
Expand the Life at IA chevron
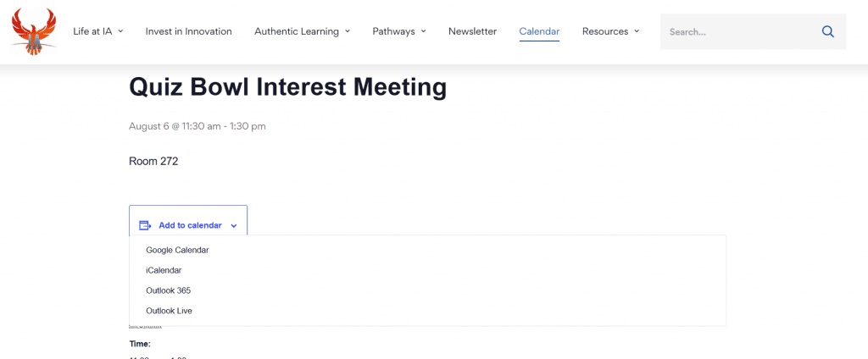tap(120, 31)
